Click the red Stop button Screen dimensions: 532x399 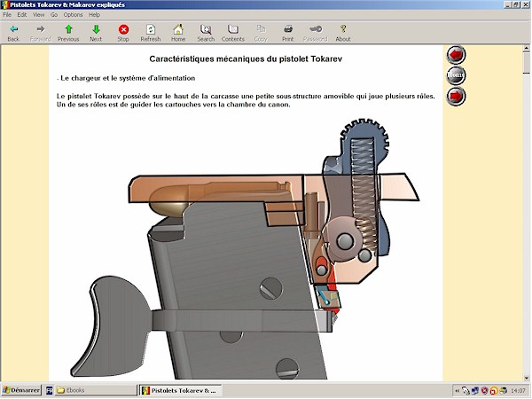pyautogui.click(x=123, y=33)
